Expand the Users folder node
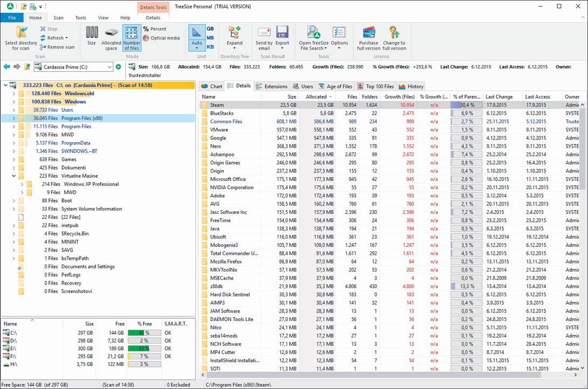The height and width of the screenshot is (389, 588). click(x=14, y=110)
